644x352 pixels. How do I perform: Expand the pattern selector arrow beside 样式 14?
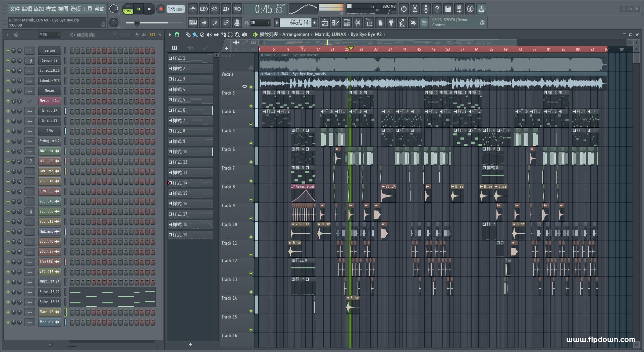pos(277,23)
